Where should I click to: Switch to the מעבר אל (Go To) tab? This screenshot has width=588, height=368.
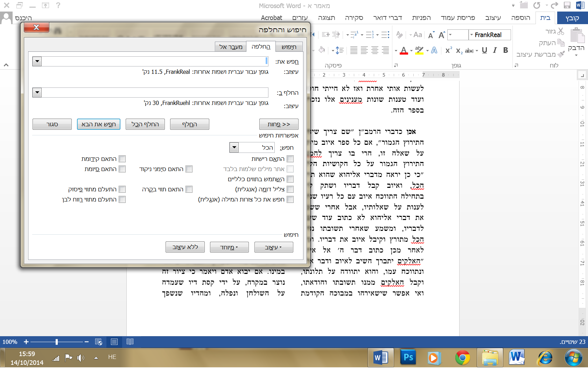[231, 47]
